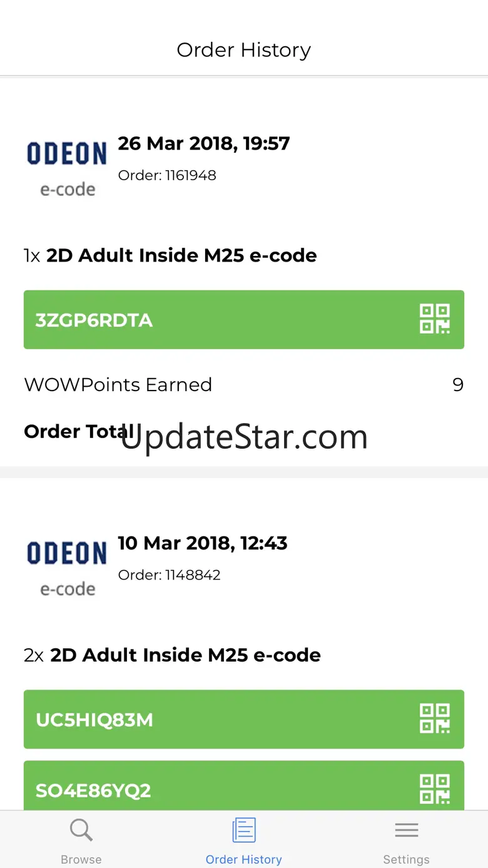Select the Order History tab label
Viewport: 488px width, 868px height.
click(244, 859)
